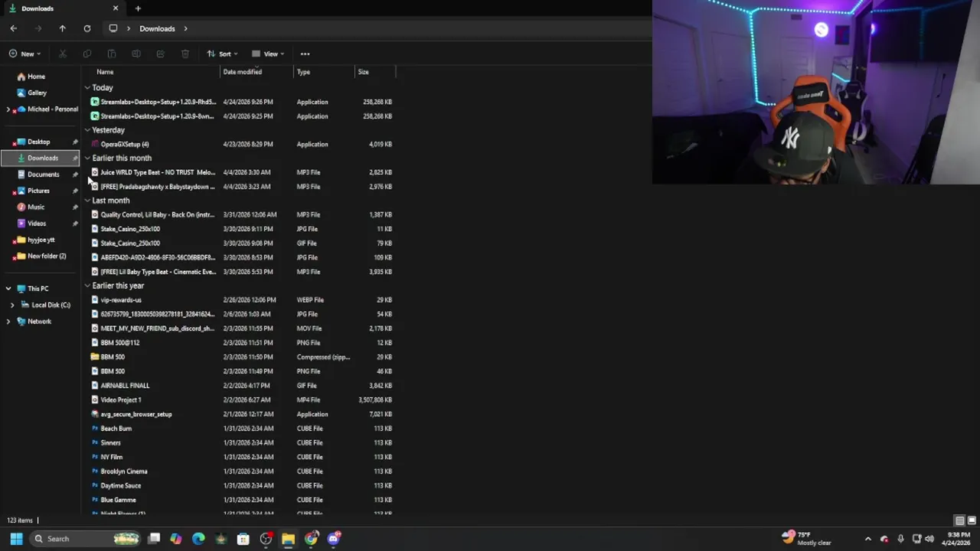Switch to large thumbnails view icon

972,520
